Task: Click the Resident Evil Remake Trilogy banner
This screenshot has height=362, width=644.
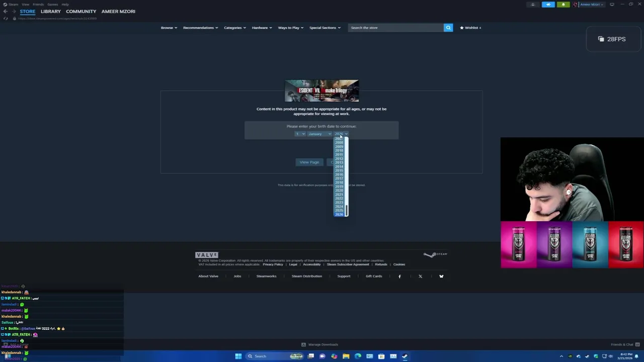Action: [x=321, y=90]
